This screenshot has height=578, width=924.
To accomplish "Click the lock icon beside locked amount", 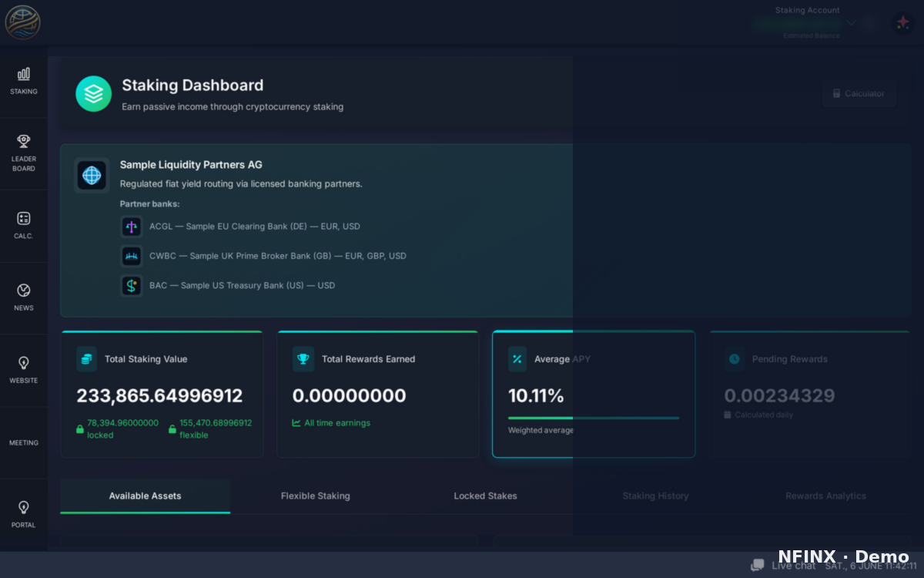I will click(80, 429).
